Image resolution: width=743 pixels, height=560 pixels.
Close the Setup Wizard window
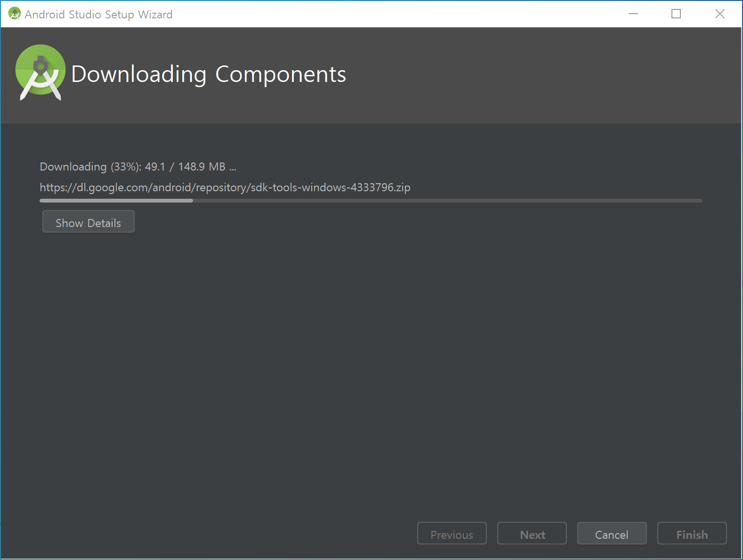click(x=720, y=14)
